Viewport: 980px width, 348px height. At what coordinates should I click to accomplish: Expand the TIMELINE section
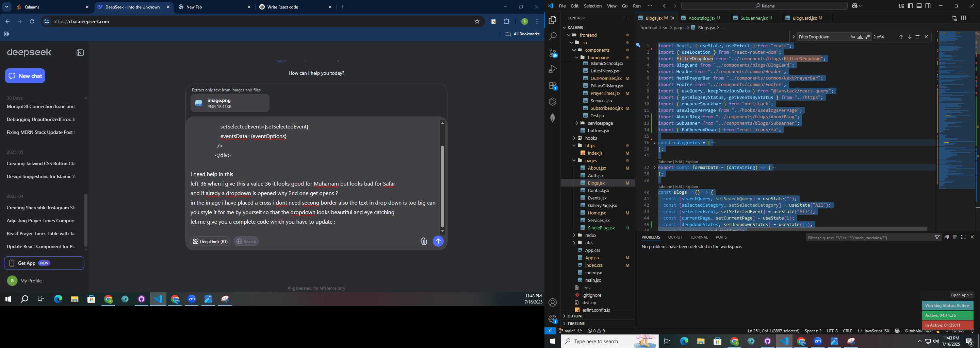coord(575,323)
